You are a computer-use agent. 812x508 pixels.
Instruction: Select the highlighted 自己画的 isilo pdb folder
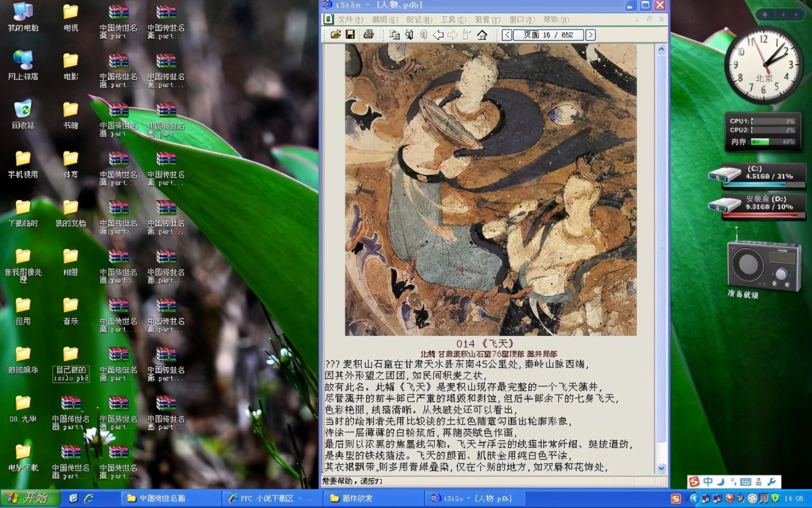tap(71, 364)
